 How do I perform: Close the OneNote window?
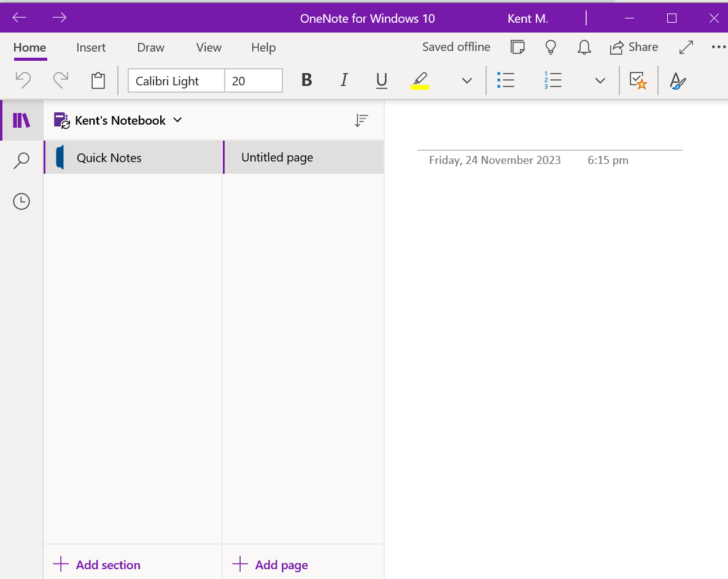click(714, 18)
